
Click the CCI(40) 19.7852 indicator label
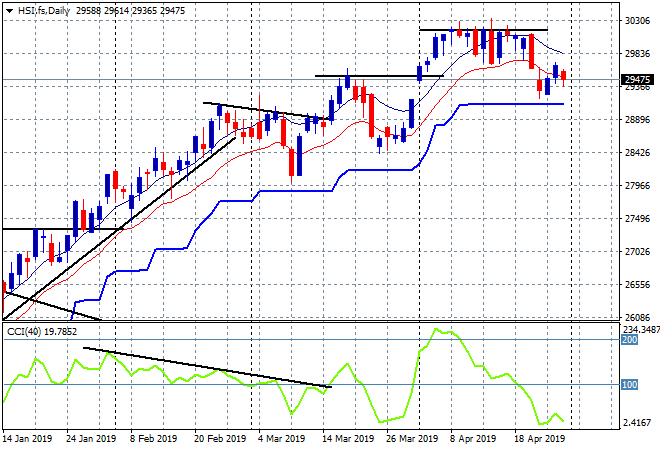click(x=42, y=332)
